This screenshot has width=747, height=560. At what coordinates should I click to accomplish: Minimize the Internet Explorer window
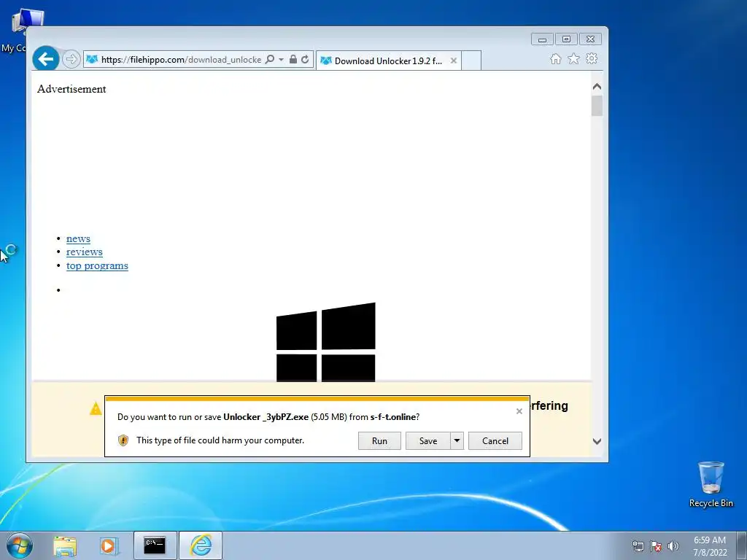(x=542, y=39)
